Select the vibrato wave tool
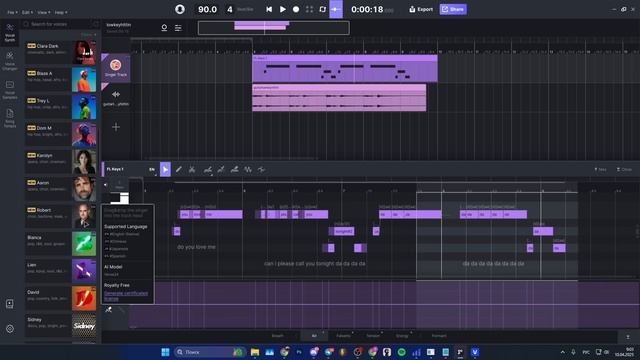This screenshot has height=360, width=640. tap(248, 169)
